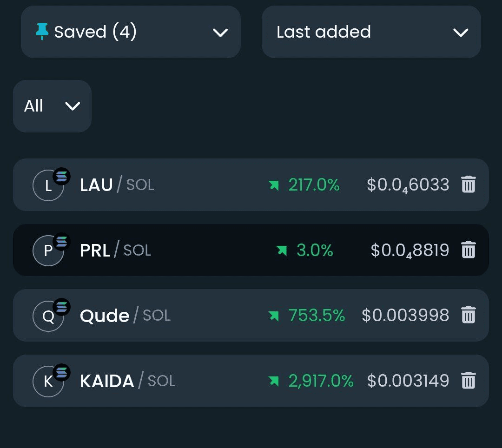The width and height of the screenshot is (502, 448).
Task: Click LAU's 217.0% change value
Action: tap(314, 185)
